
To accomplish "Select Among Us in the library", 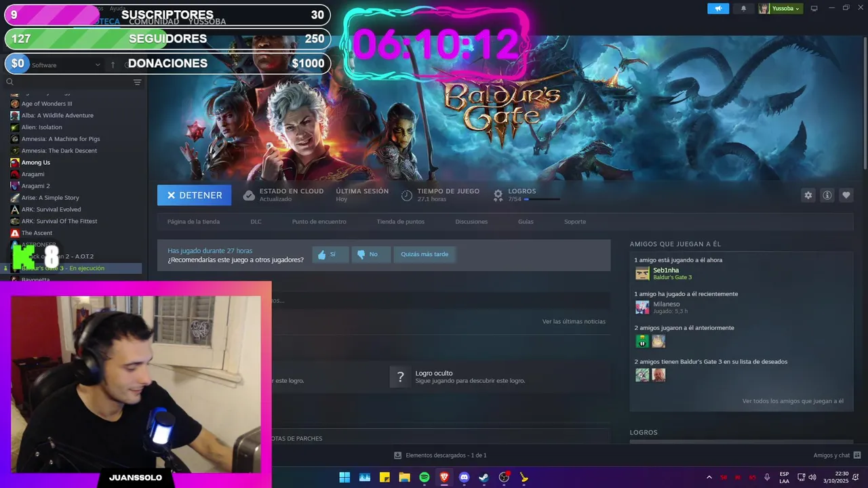I will click(36, 163).
